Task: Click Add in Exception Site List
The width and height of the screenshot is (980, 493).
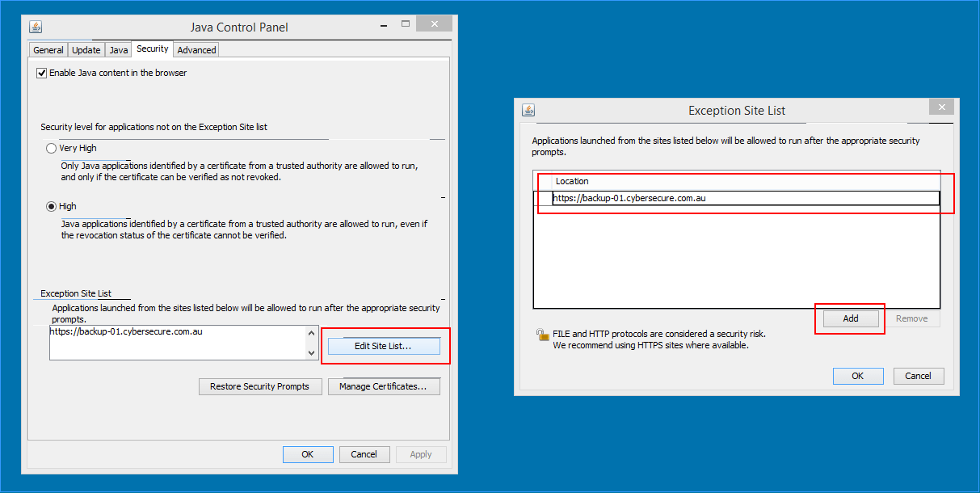Action: (x=851, y=318)
